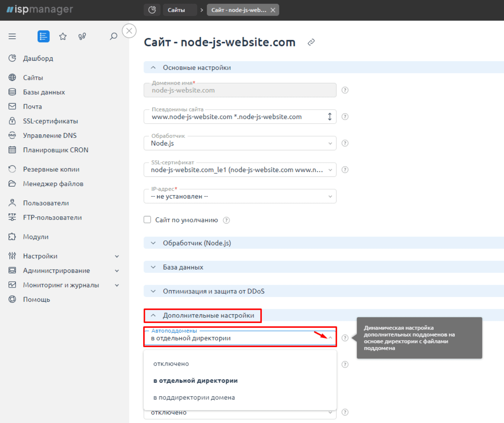Open Базы данных in sidebar
The height and width of the screenshot is (423, 504).
pos(44,92)
